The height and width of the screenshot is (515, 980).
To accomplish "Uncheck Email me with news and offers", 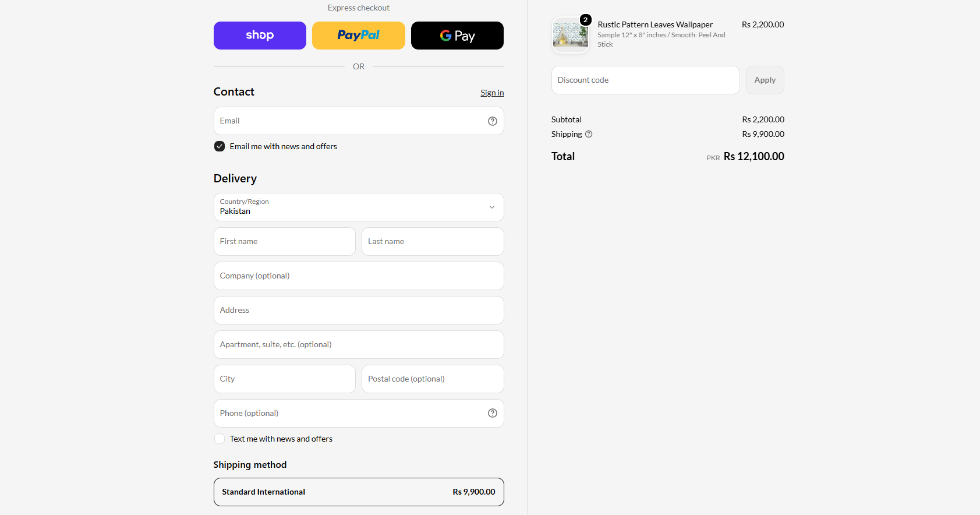I will [220, 146].
